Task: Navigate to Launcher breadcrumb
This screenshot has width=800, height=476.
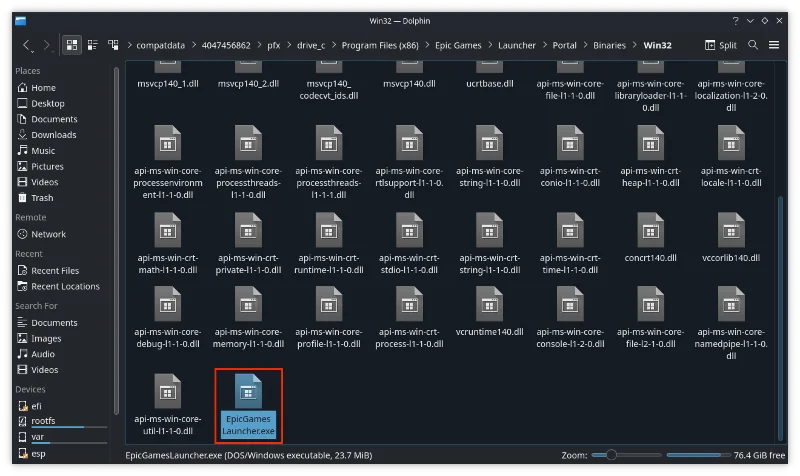Action: tap(517, 45)
